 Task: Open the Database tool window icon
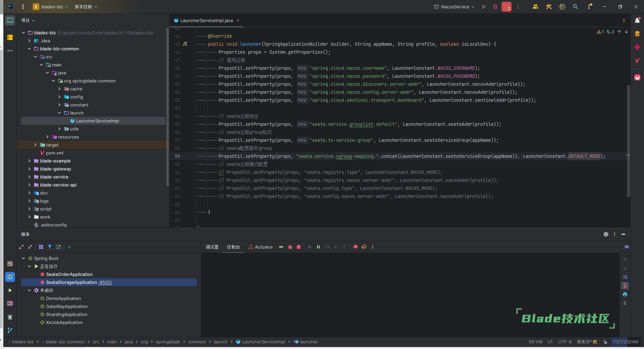637,34
